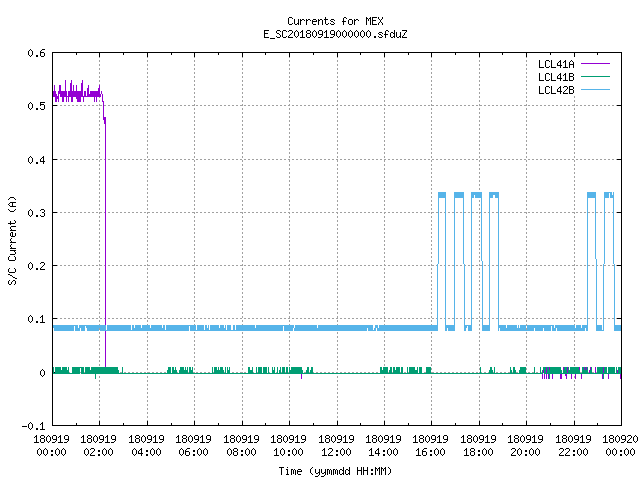This screenshot has width=640, height=480.
Task: Click the green line sample beside LCL41B
Action: [595, 77]
